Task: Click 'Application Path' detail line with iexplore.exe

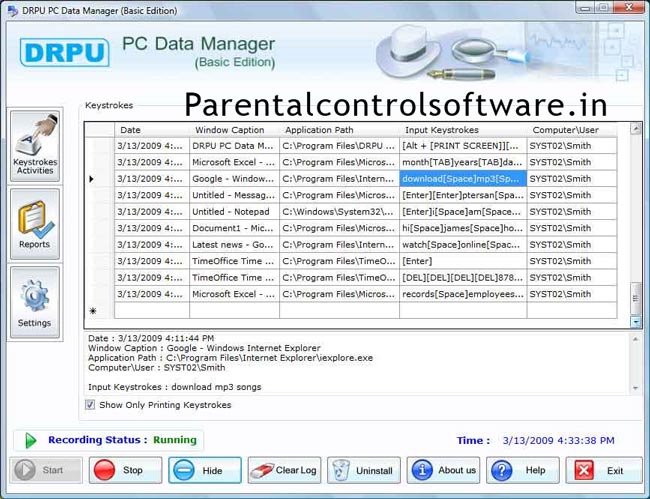Action: 230,358
